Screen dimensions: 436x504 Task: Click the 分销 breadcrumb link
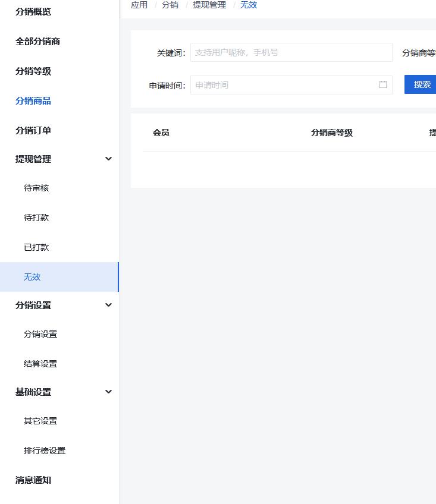(170, 5)
